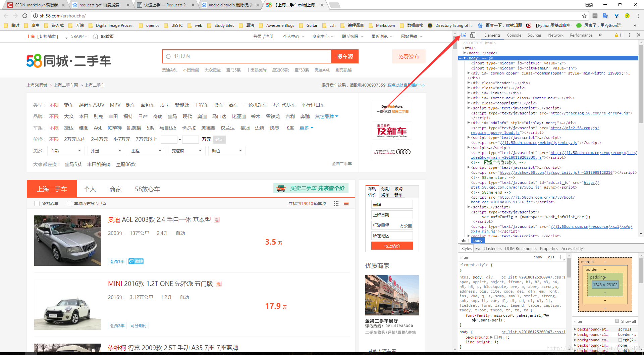
Task: Open the Sources tab
Action: pyautogui.click(x=534, y=35)
